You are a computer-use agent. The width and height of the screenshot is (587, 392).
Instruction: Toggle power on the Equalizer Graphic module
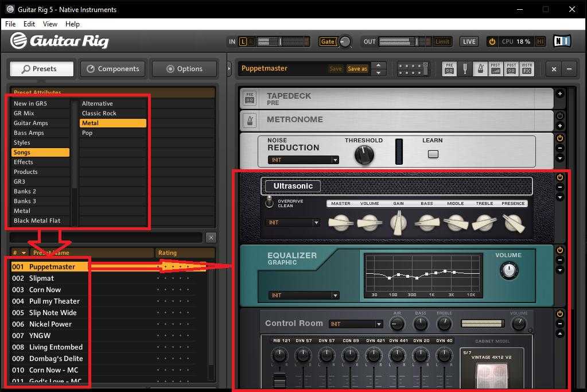(x=559, y=250)
